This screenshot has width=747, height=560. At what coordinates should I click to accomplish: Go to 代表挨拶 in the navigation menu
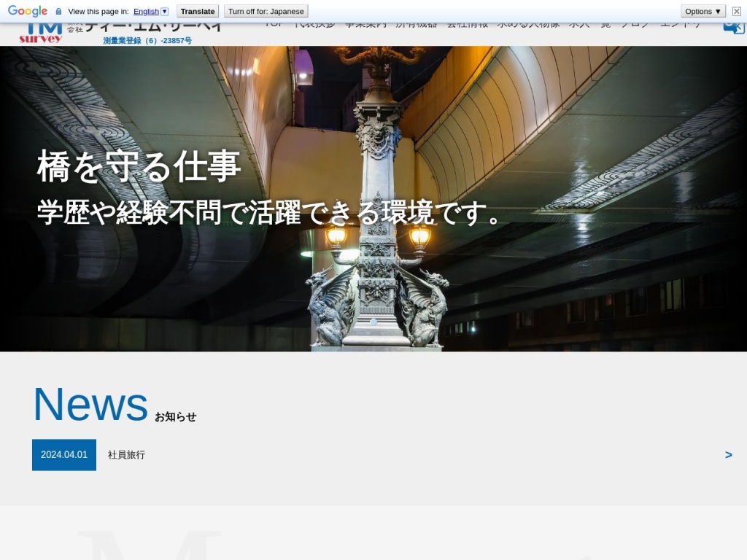314,26
